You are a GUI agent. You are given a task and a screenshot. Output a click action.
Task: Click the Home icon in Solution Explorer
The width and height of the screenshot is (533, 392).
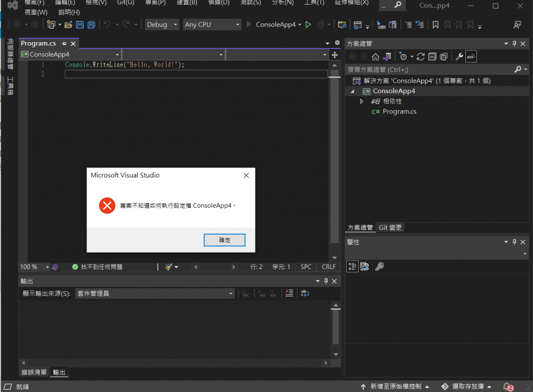tap(375, 56)
